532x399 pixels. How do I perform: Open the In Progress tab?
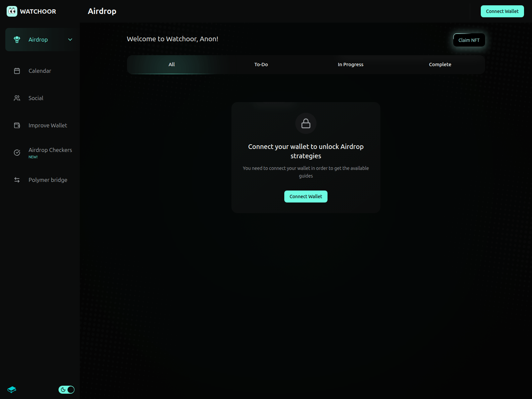click(350, 65)
